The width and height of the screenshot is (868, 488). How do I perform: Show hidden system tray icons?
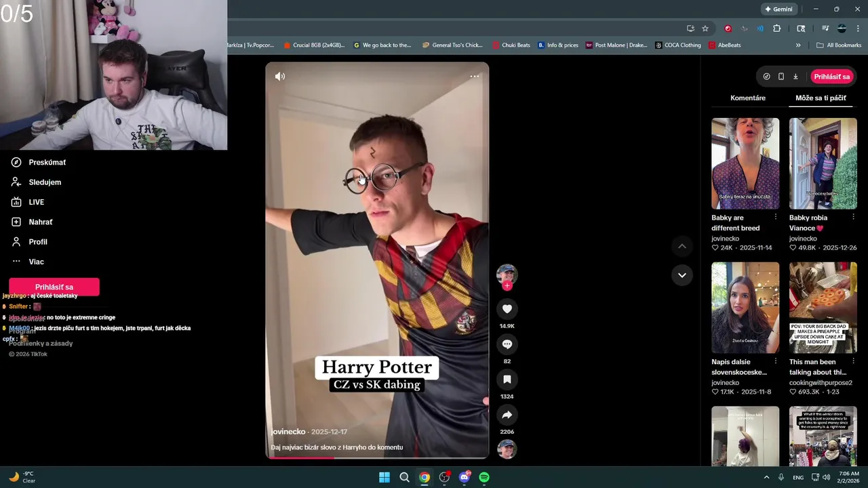click(x=766, y=477)
